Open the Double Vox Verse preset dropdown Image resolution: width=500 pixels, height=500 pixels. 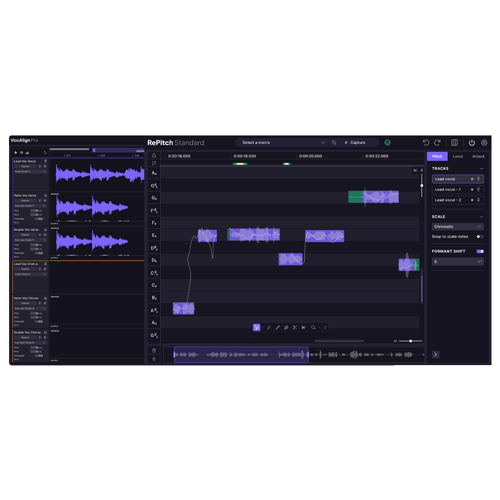point(30,240)
